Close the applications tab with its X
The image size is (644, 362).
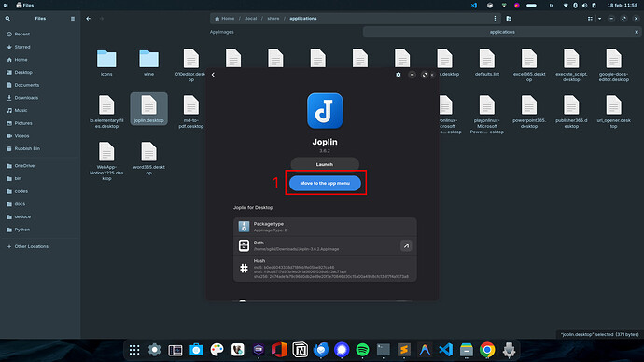click(x=637, y=32)
